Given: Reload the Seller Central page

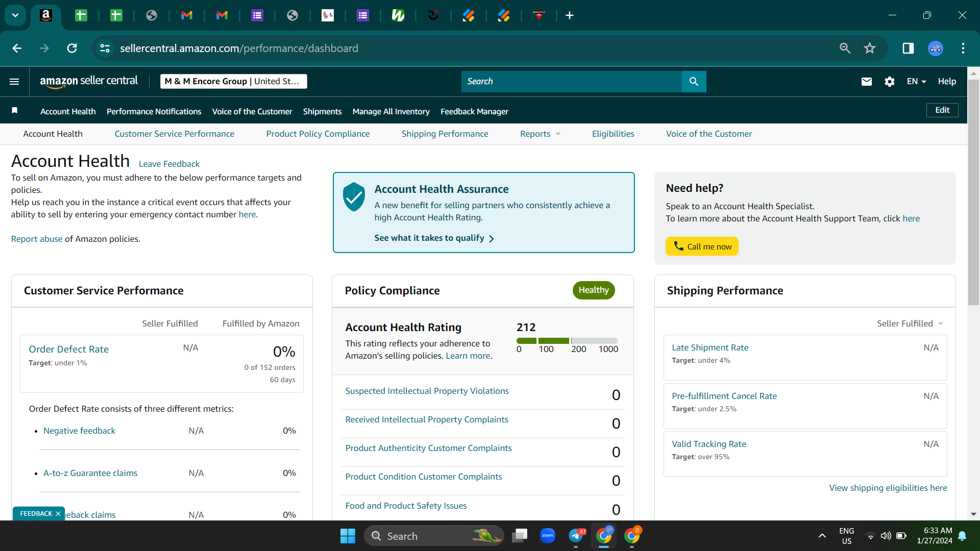Looking at the screenshot, I should [72, 48].
